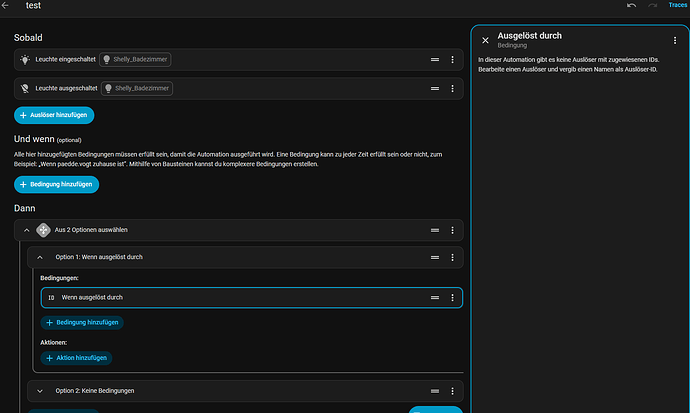Select Shelly_Badezimmer chip in Leuchte eingeschaltet row
Screen dimensions: 690x413
(x=135, y=59)
